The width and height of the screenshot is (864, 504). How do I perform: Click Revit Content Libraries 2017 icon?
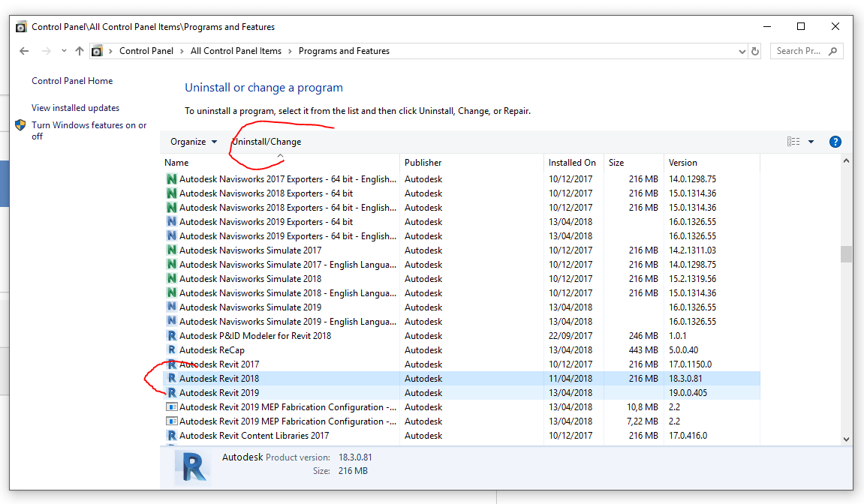(x=171, y=436)
